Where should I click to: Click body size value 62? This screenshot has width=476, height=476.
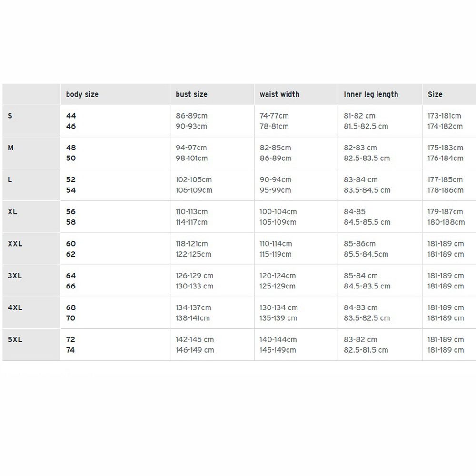coord(71,254)
